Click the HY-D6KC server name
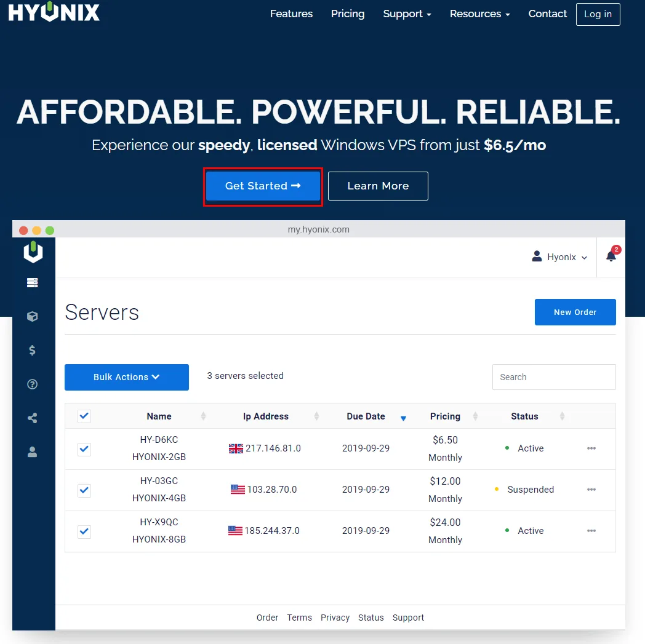This screenshot has height=644, width=645. [159, 440]
